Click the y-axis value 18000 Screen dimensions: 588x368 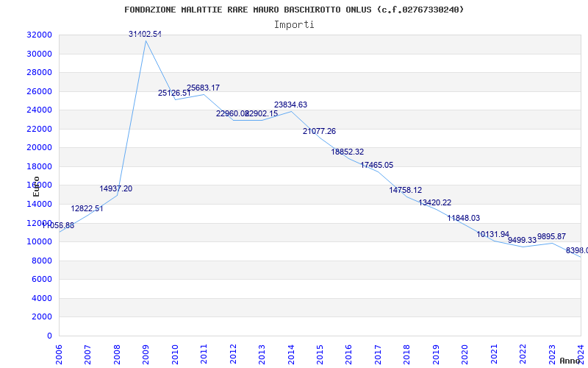tap(39, 166)
